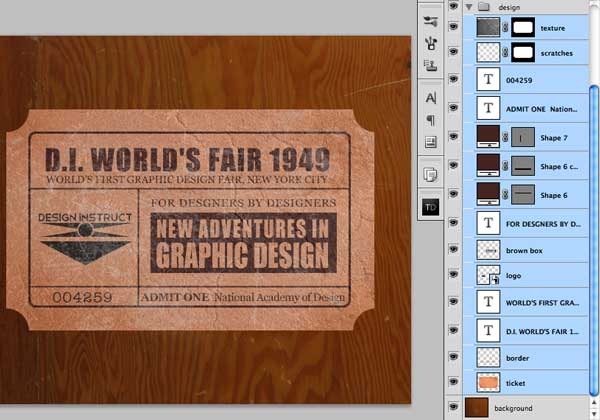Image resolution: width=600 pixels, height=420 pixels.
Task: Select the scratches layer mask thumbnail
Action: (523, 52)
